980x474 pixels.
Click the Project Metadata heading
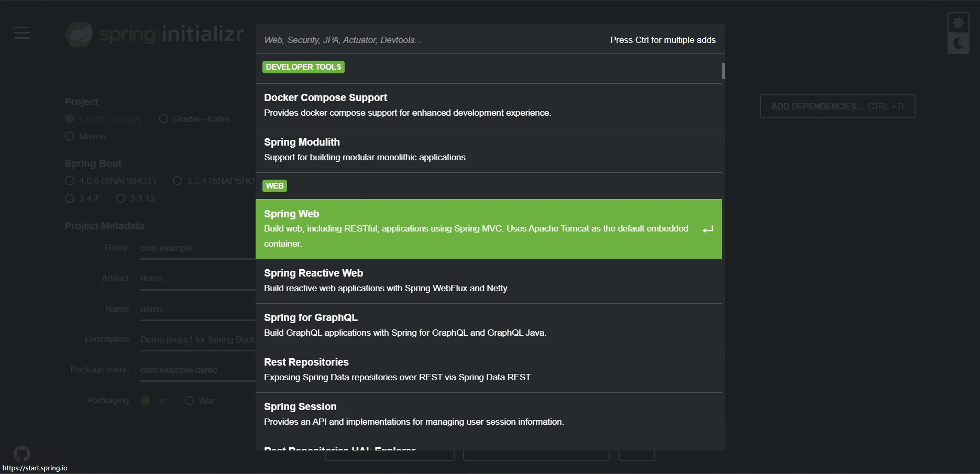click(x=104, y=226)
